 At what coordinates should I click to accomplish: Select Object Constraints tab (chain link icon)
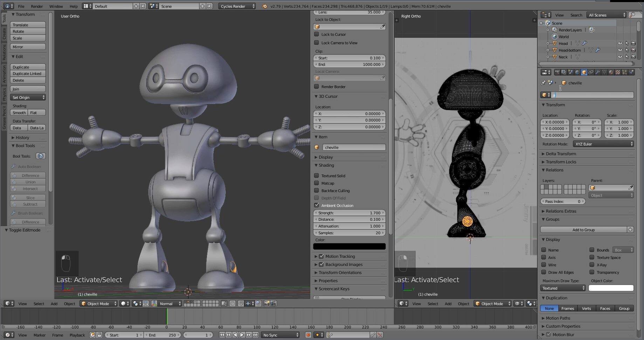[x=591, y=72]
